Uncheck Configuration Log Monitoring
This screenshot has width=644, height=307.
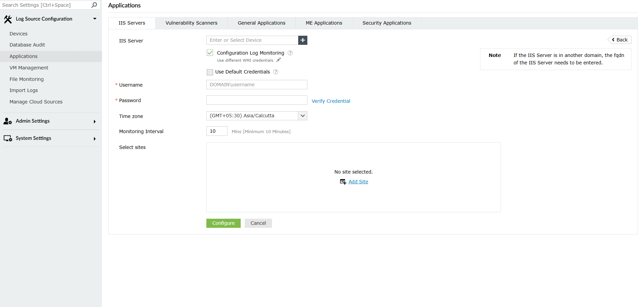(210, 53)
